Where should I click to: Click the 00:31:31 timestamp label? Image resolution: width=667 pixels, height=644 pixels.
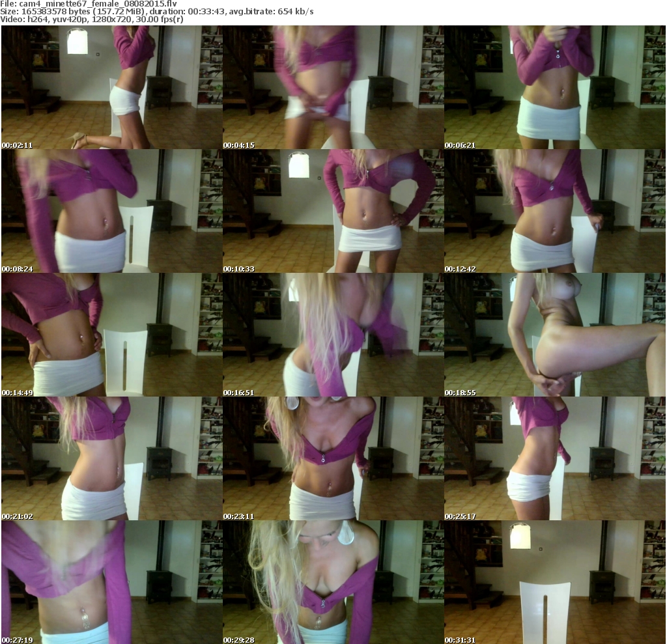[461, 640]
